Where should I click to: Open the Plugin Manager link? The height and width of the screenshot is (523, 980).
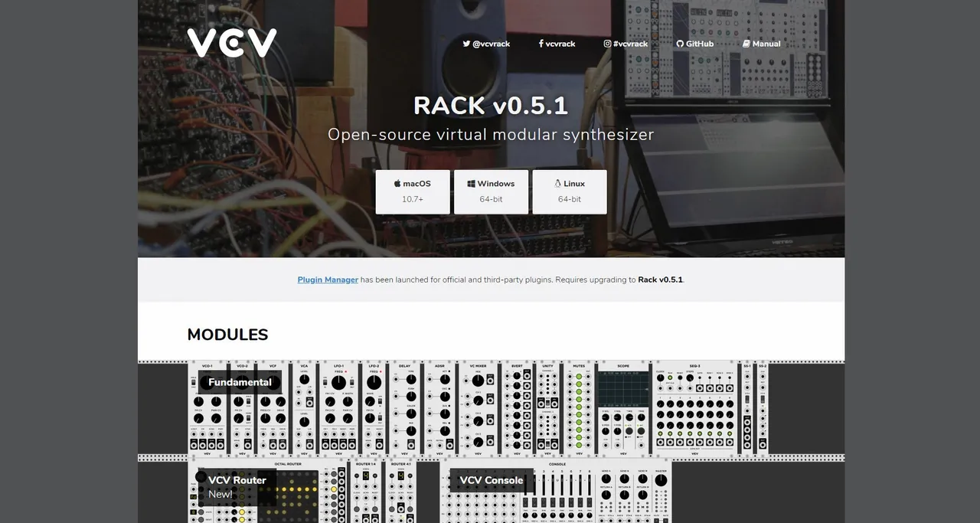[x=328, y=279]
